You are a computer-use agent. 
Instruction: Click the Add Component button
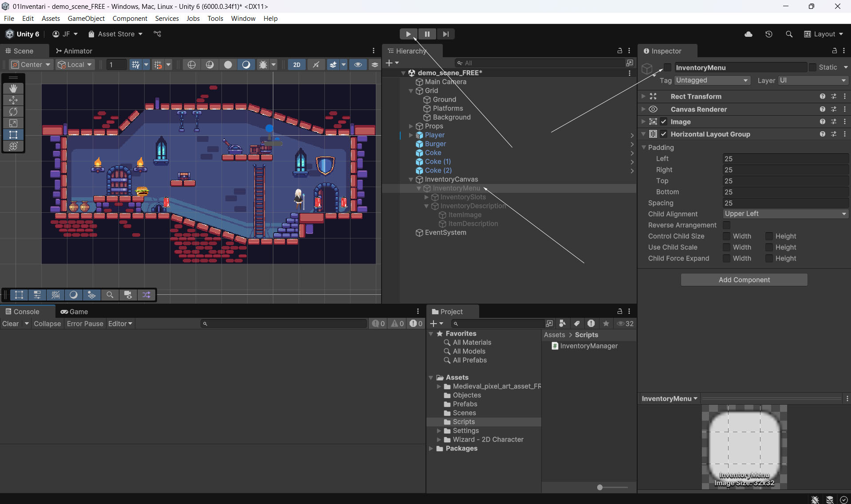(744, 280)
